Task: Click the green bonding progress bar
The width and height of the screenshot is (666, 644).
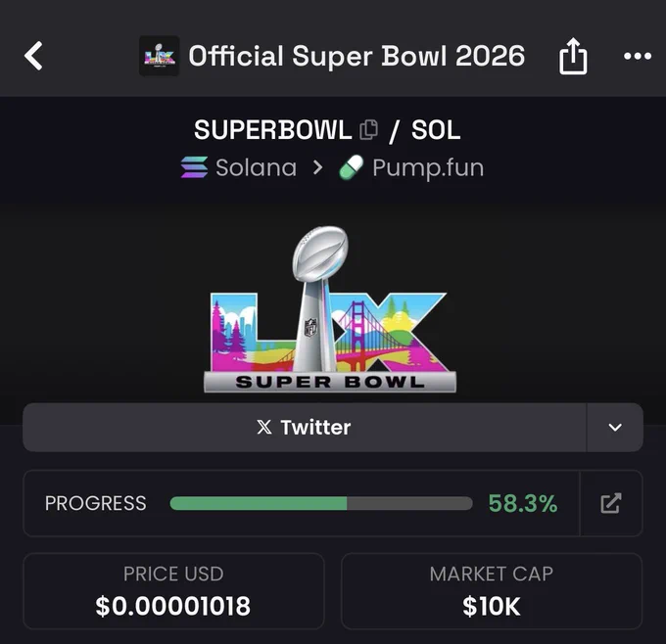Action: tap(321, 503)
